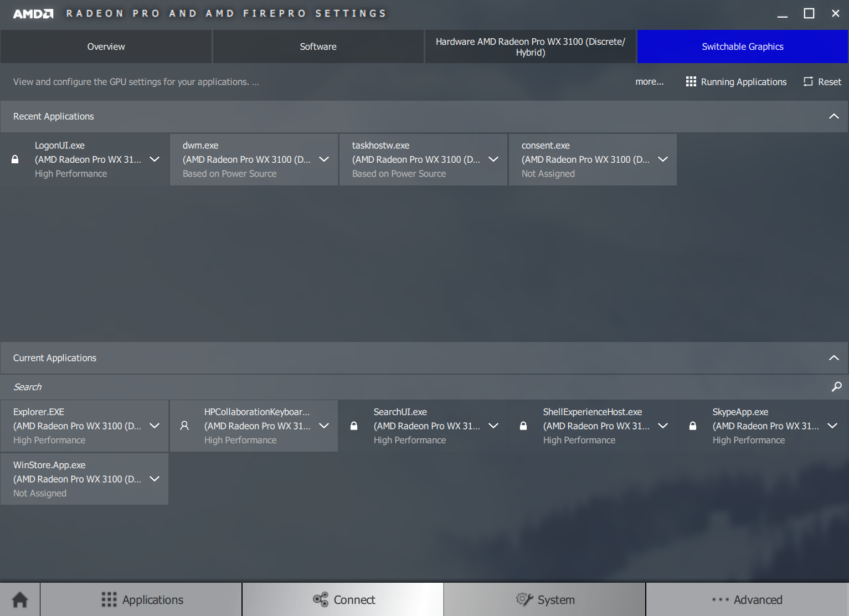
Task: Select the consent.exe application name
Action: (x=546, y=146)
